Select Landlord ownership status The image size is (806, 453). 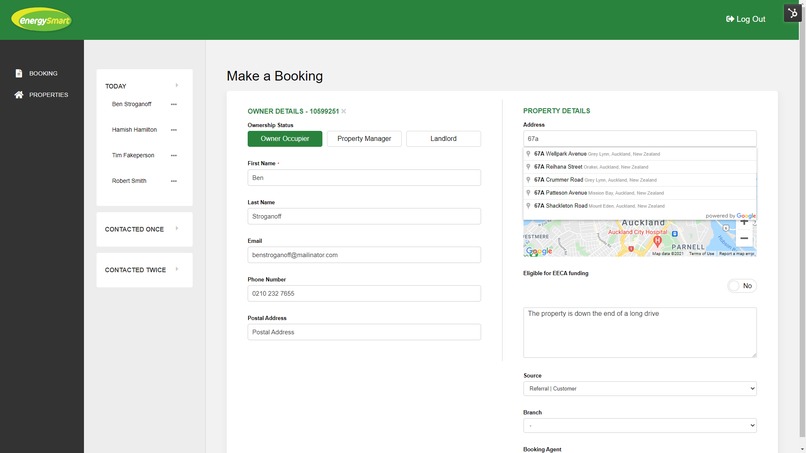443,139
